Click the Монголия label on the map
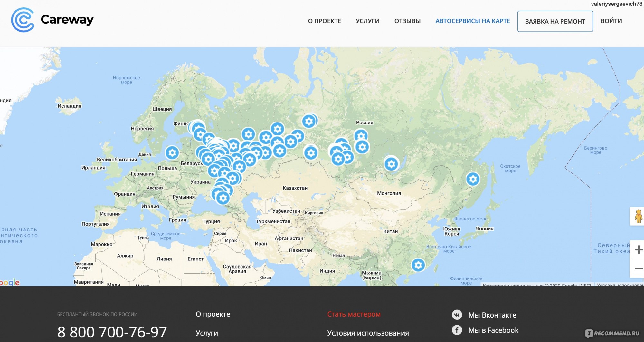 coord(389,193)
